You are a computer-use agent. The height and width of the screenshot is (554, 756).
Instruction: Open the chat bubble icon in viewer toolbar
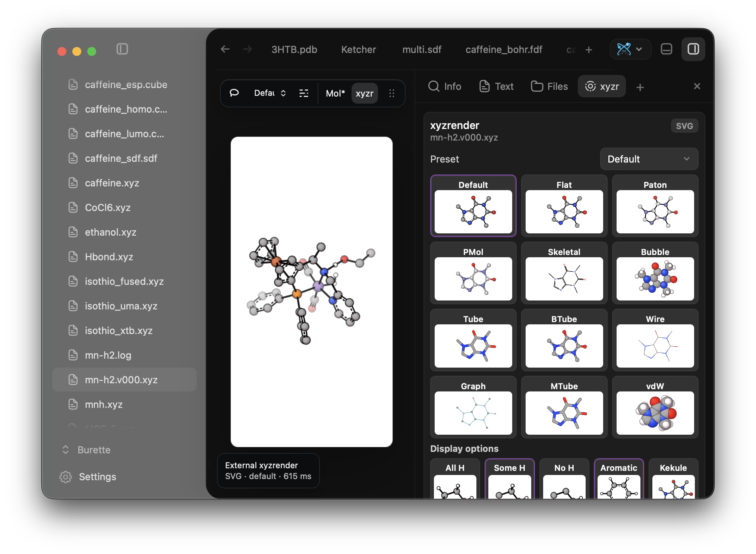tap(234, 93)
